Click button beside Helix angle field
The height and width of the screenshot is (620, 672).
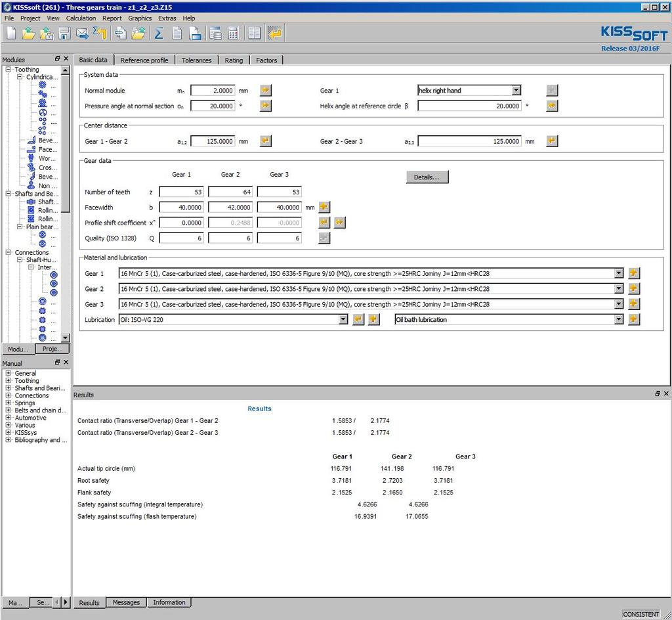coord(552,106)
